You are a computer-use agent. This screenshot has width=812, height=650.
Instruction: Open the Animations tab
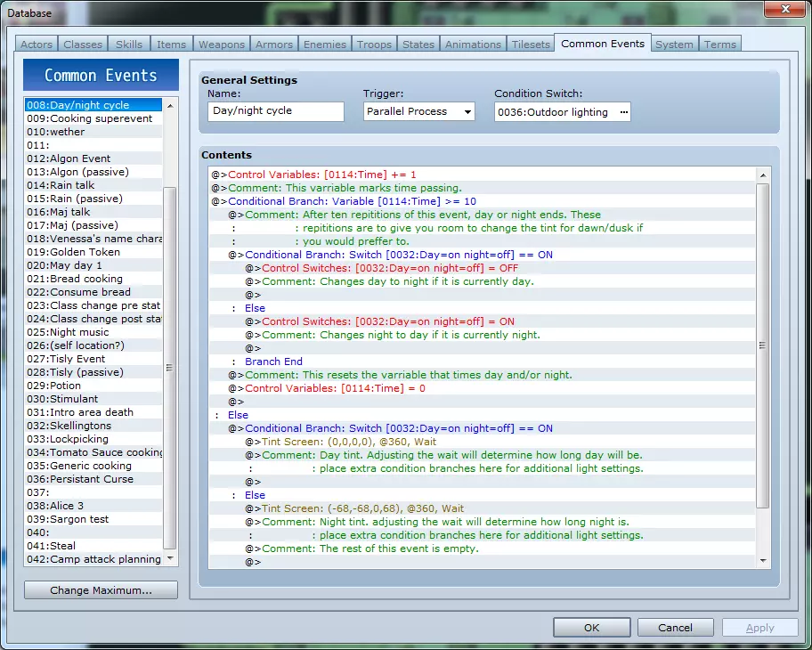(x=473, y=45)
